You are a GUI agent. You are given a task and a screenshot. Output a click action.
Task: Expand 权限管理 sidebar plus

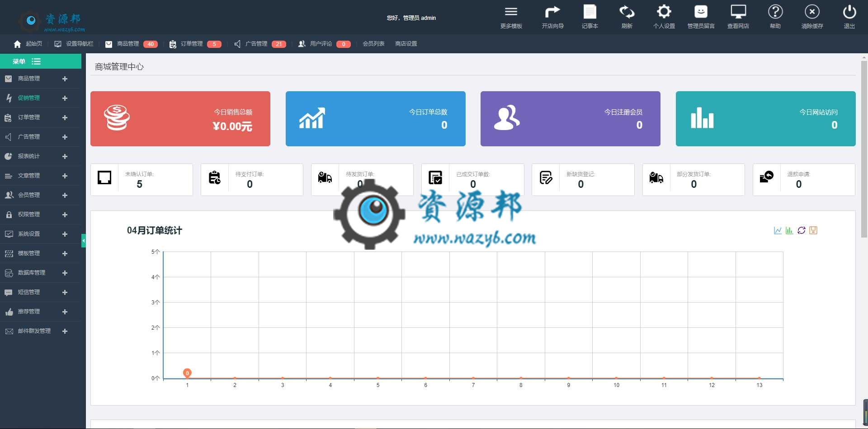(65, 214)
